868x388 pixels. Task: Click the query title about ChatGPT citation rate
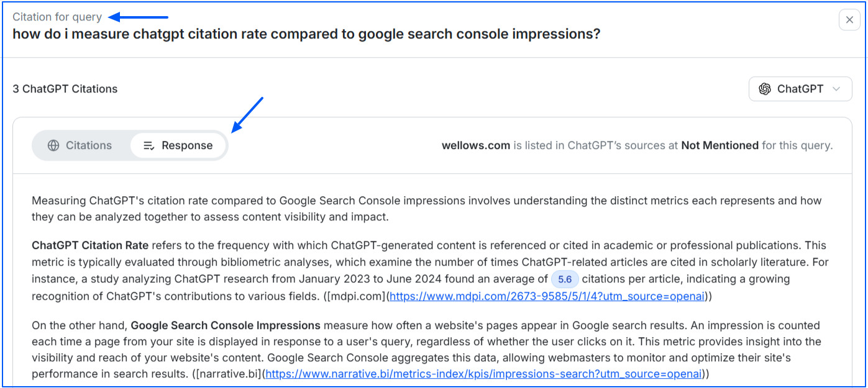coord(306,34)
